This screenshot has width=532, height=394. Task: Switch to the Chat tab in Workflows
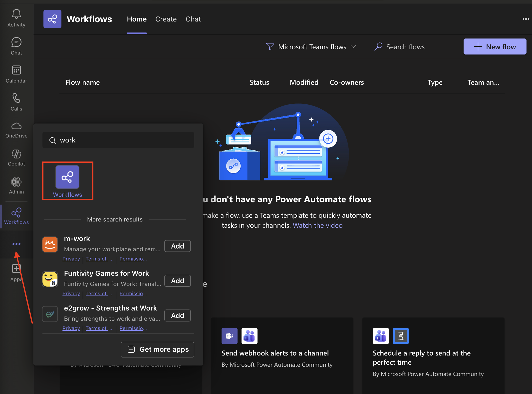tap(193, 19)
